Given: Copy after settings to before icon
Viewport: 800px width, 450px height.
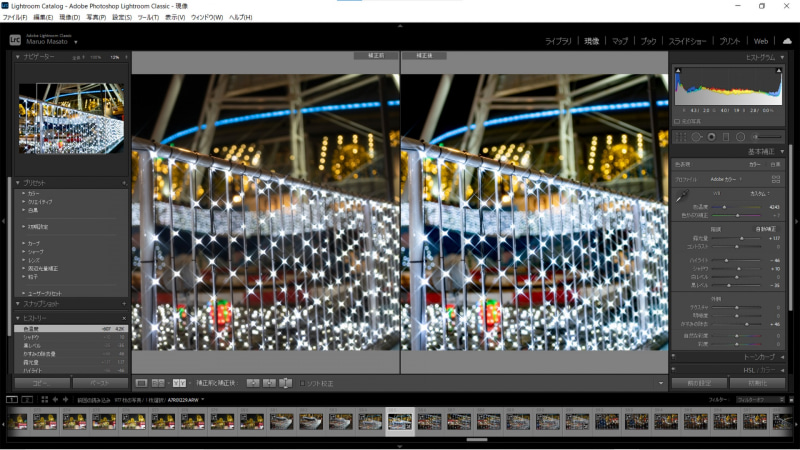Looking at the screenshot, I should point(269,383).
